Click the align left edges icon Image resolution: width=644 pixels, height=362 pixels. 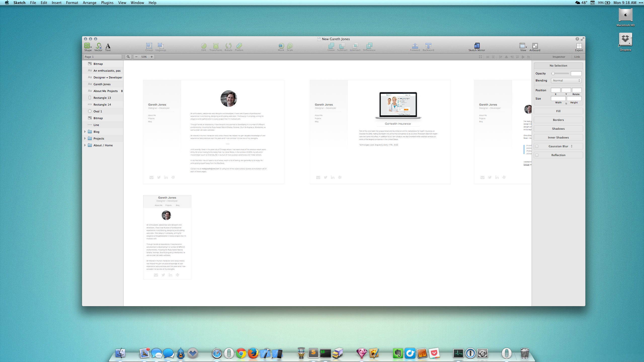[x=501, y=57]
